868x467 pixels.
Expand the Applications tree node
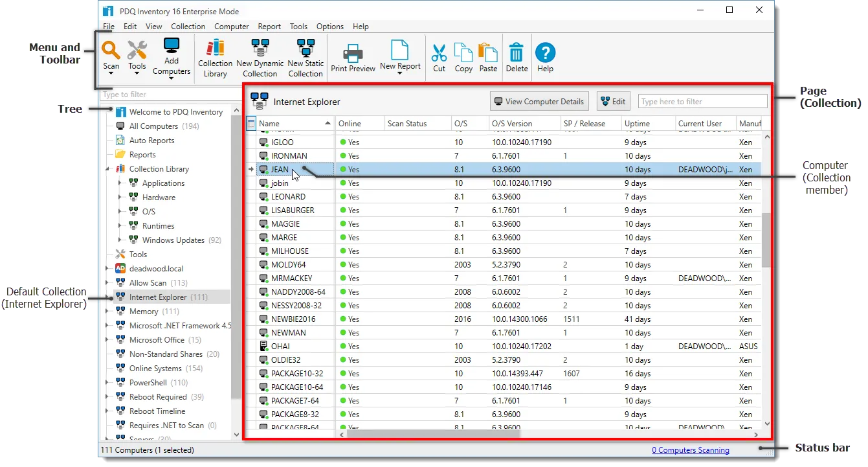pos(119,183)
